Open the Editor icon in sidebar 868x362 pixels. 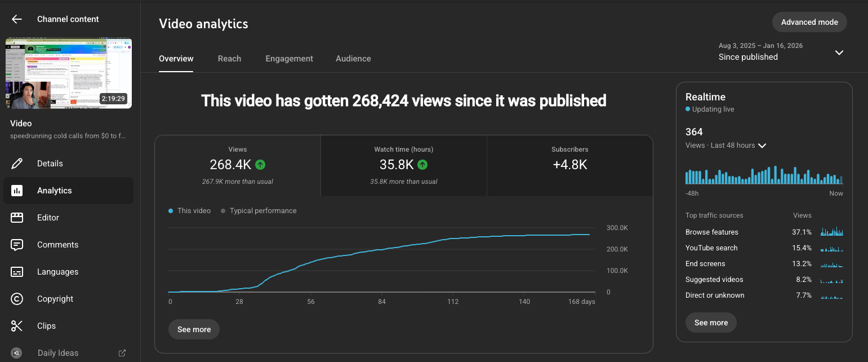click(x=17, y=217)
